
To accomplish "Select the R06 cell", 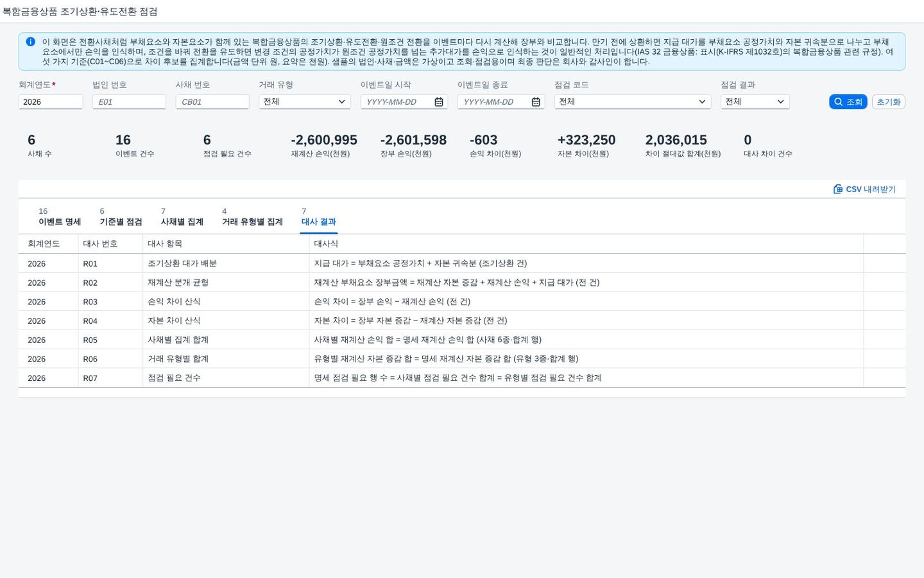I will tap(110, 358).
